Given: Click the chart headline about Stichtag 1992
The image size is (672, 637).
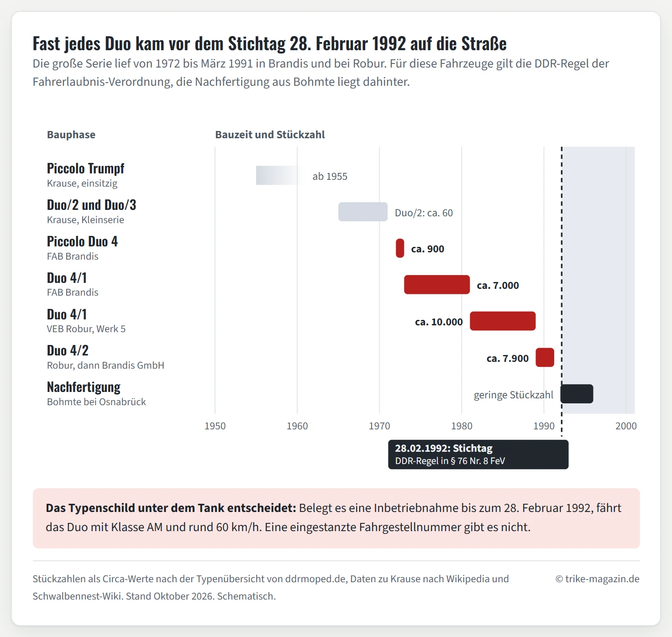Looking at the screenshot, I should point(270,44).
